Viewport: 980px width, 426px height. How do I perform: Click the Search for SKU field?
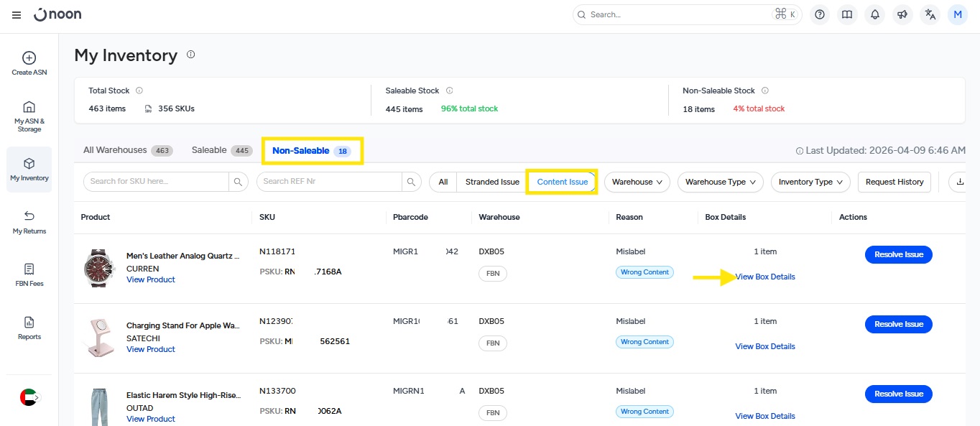pos(158,182)
